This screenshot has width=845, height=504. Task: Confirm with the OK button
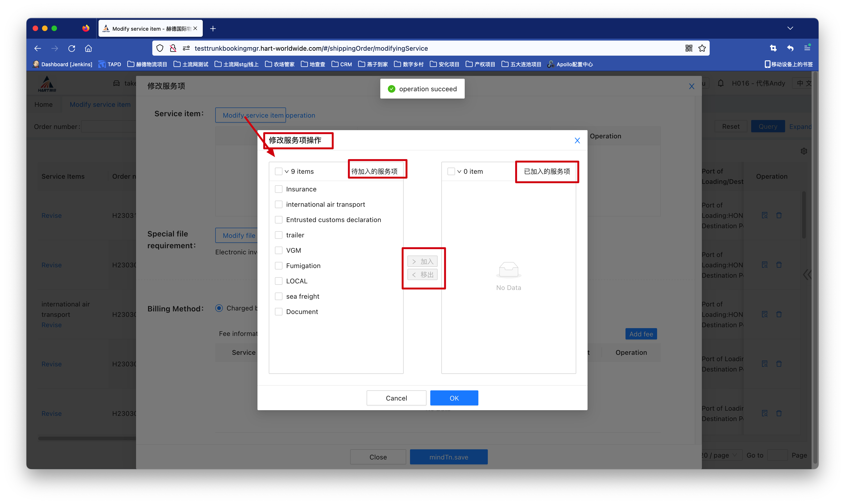(x=454, y=398)
